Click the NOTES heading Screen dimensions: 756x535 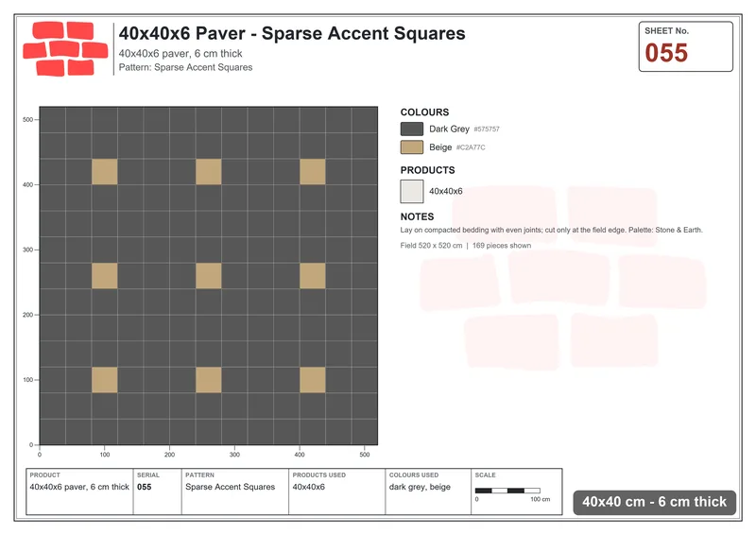[417, 216]
